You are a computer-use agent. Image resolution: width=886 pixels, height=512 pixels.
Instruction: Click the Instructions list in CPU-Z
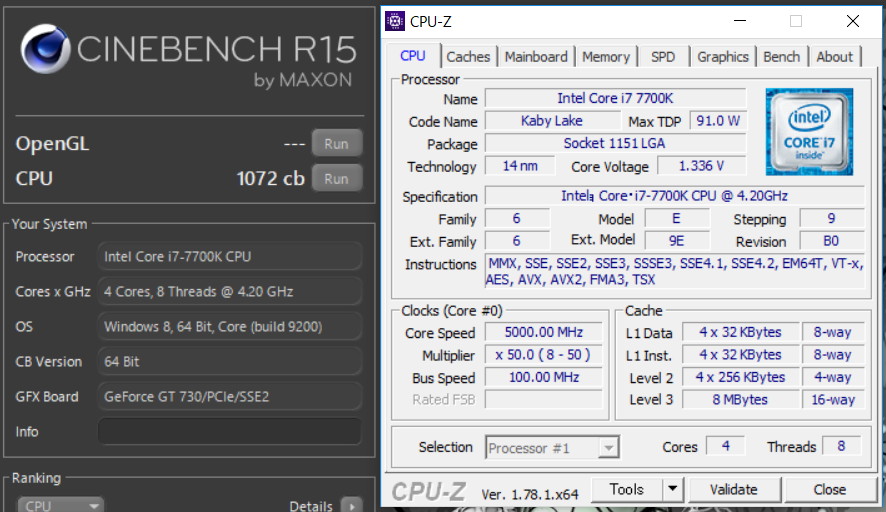coord(675,271)
